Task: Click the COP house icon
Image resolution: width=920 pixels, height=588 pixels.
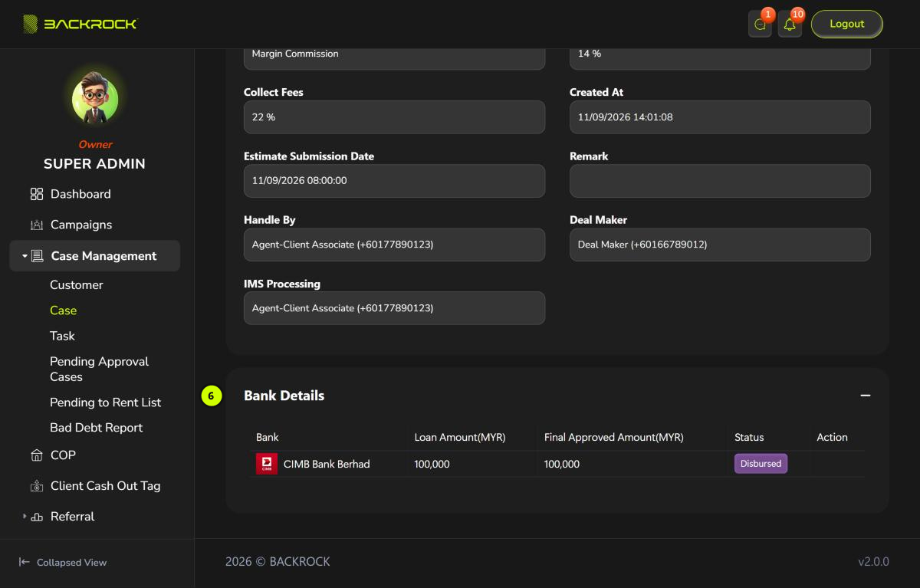Action: point(37,455)
